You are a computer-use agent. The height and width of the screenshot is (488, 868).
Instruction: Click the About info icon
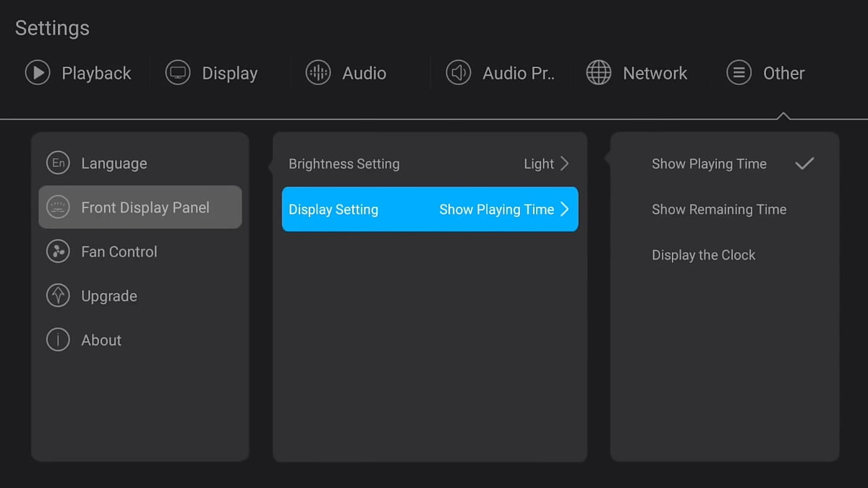pyautogui.click(x=58, y=340)
